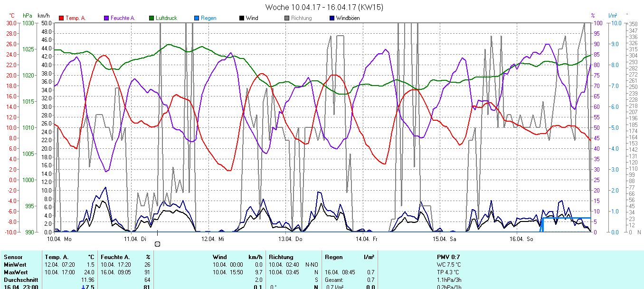
Task: Click the l/m² axis unit label
Action: click(x=612, y=16)
